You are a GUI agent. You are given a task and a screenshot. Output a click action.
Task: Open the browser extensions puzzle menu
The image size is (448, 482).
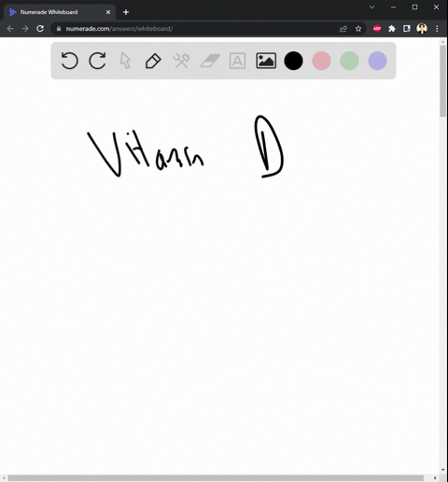(x=392, y=29)
